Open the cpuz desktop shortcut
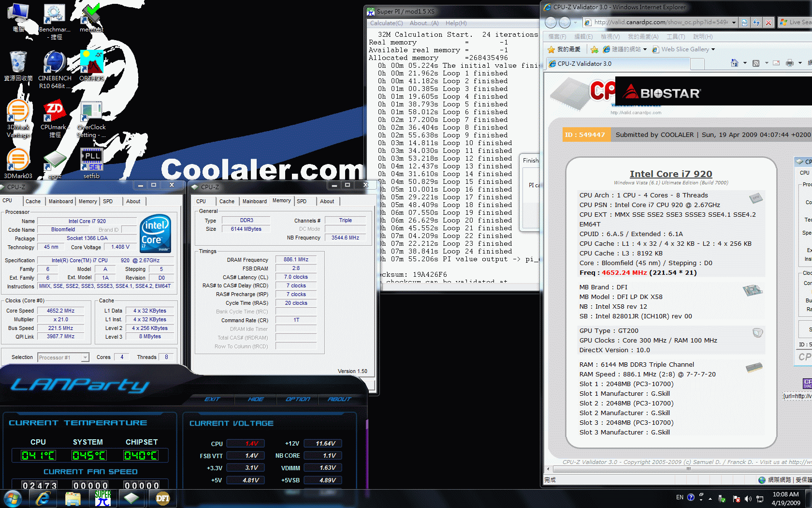Image resolution: width=812 pixels, height=508 pixels. [x=55, y=164]
